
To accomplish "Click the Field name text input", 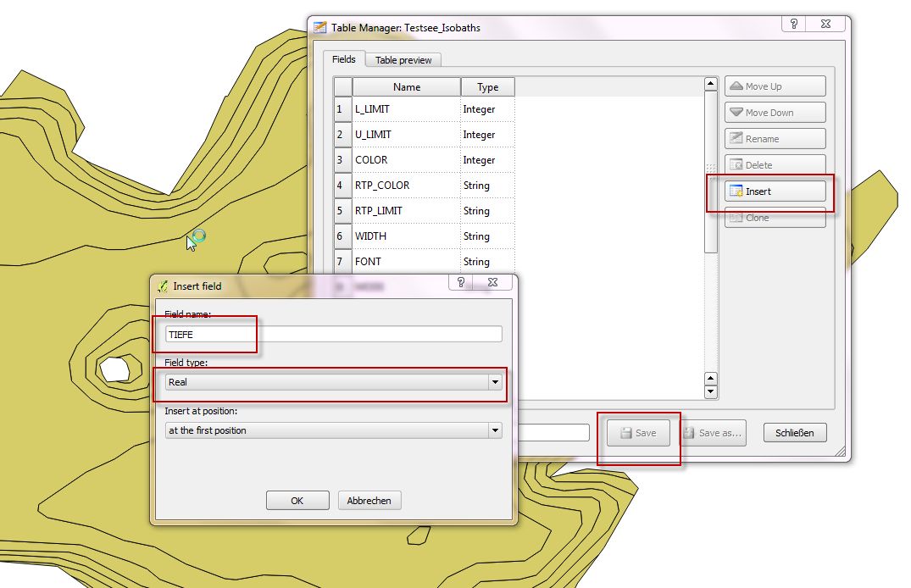I will point(334,335).
